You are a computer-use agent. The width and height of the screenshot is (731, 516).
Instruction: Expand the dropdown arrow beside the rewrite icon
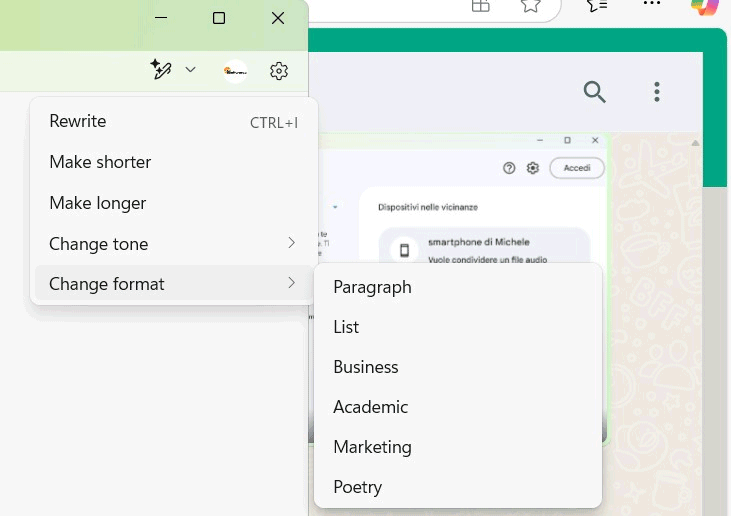coord(190,70)
